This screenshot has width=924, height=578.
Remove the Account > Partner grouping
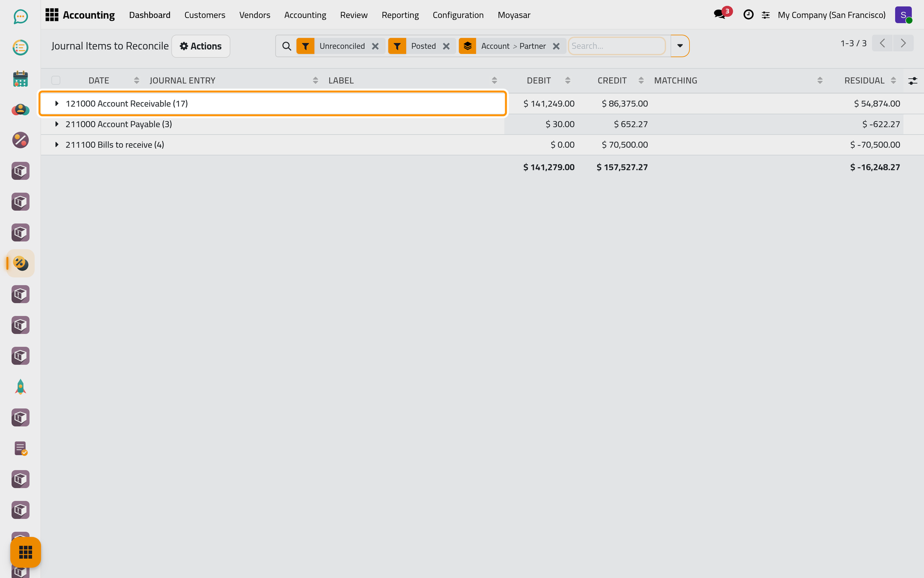coord(556,46)
